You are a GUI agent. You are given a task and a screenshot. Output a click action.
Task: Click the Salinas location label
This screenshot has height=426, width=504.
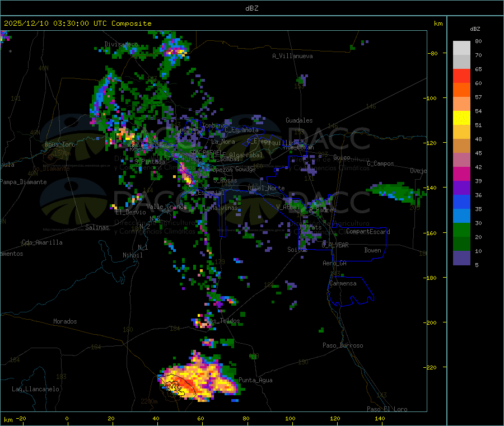(x=97, y=227)
